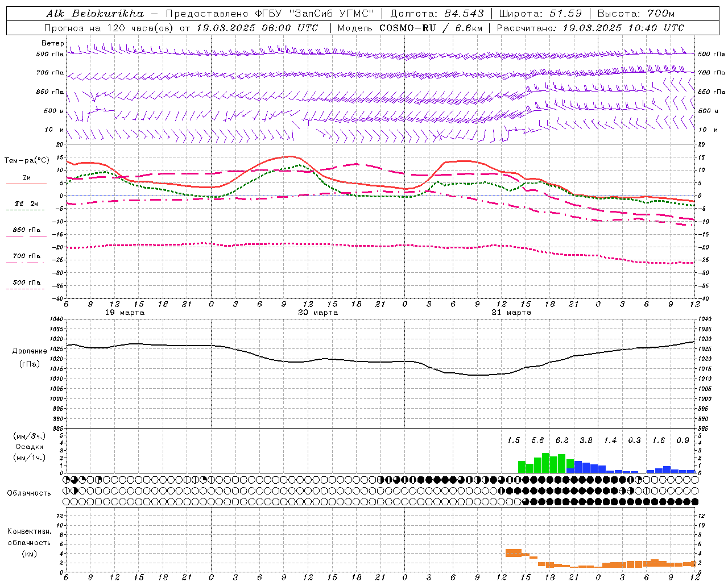Click the 6.2 precipitation total

[x=562, y=440]
